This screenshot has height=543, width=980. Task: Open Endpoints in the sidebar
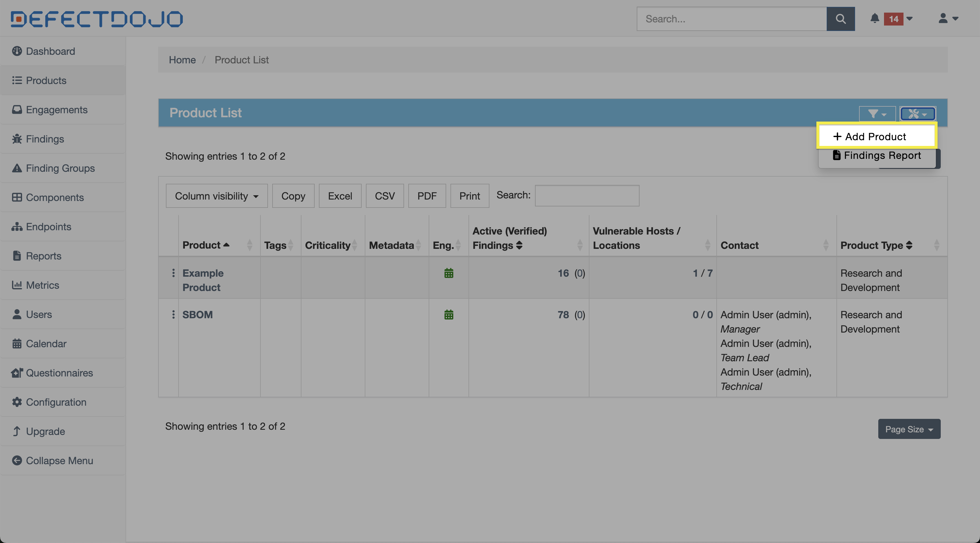click(63, 227)
